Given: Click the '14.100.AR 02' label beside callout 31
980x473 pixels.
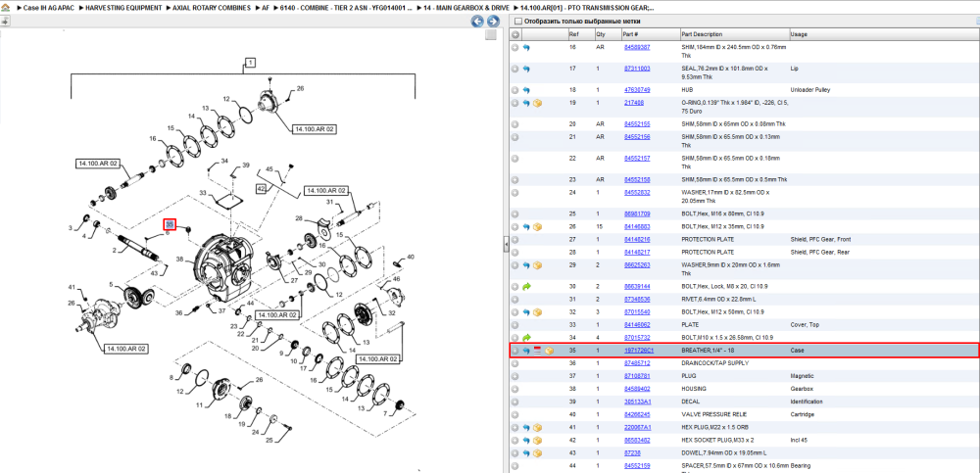Looking at the screenshot, I should [325, 190].
